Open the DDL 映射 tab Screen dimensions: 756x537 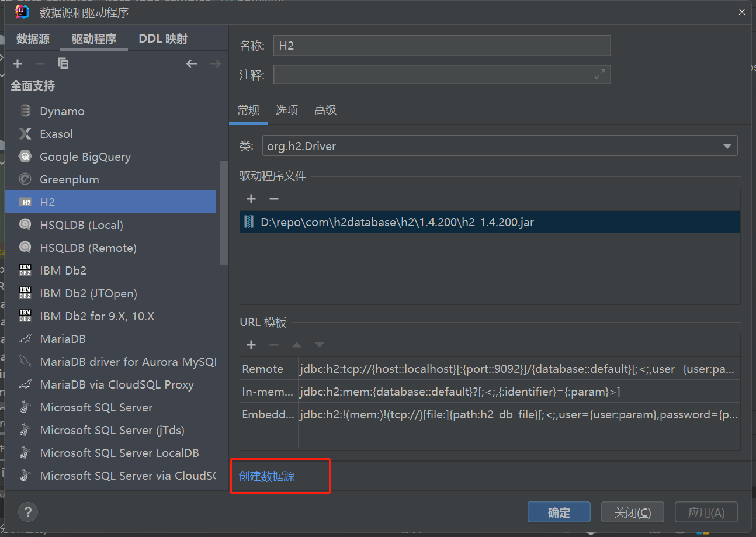163,39
